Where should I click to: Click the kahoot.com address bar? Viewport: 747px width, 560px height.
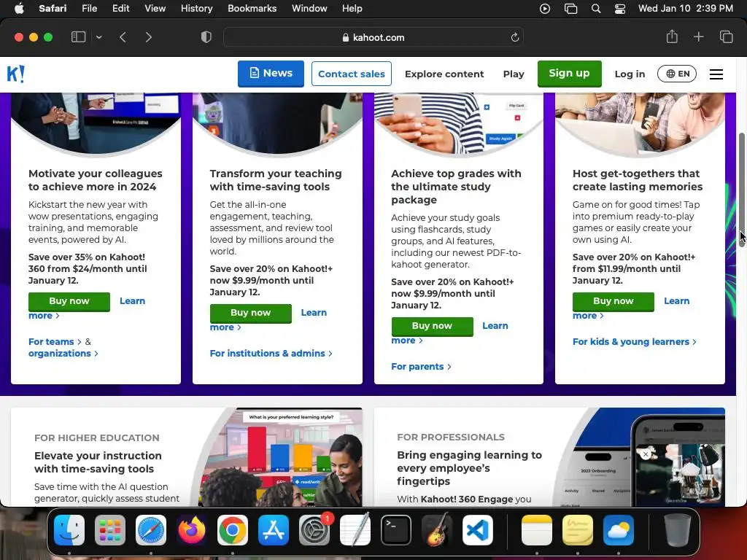[373, 37]
